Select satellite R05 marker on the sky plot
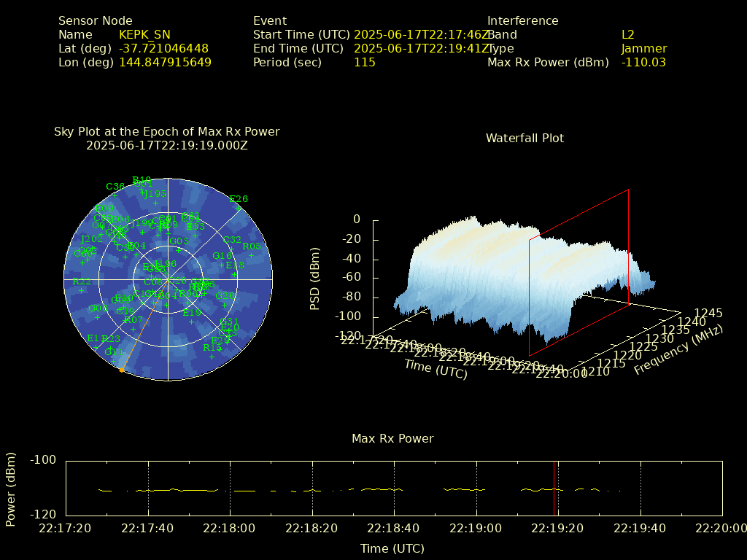 tap(251, 255)
